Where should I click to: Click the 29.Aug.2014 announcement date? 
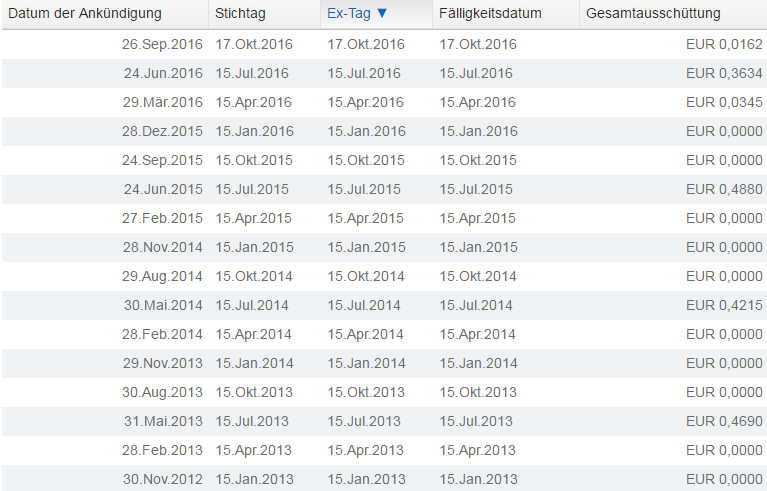(162, 276)
